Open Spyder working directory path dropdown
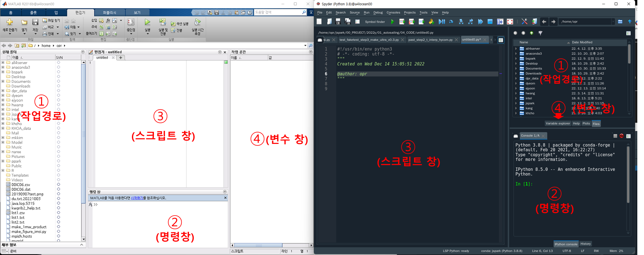 click(613, 22)
